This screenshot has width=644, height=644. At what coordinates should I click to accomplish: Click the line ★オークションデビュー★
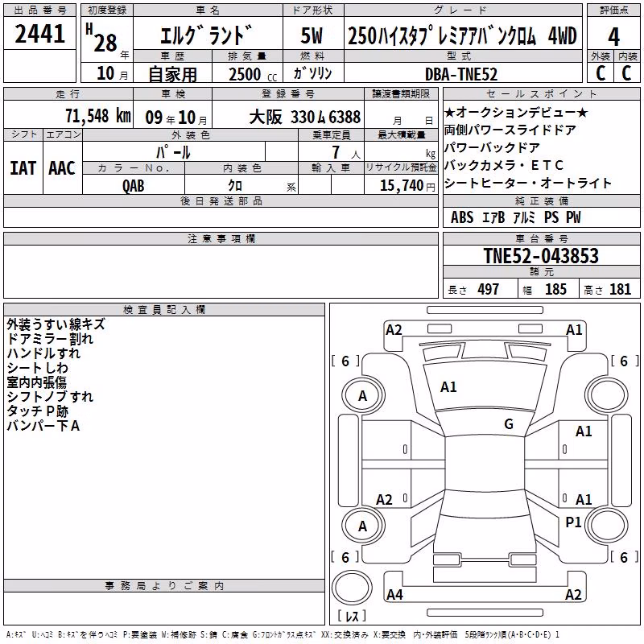click(x=516, y=112)
